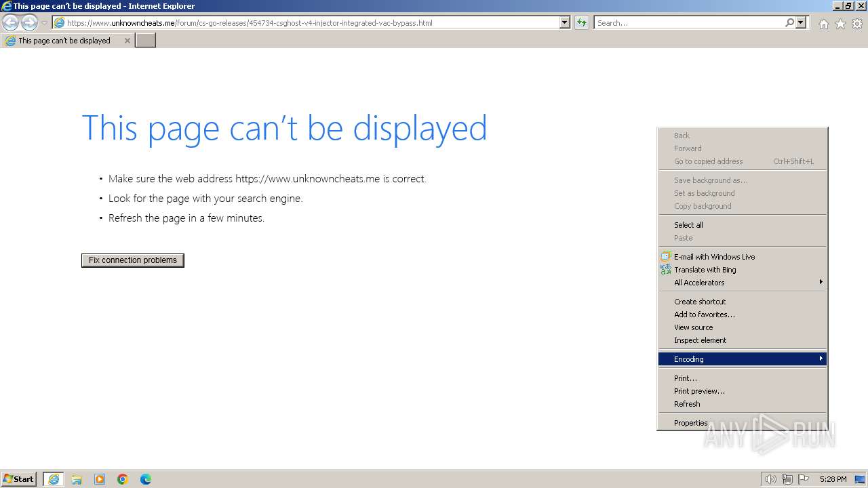Click the Home icon
Screen dimensions: 868x488
pyautogui.click(x=823, y=24)
